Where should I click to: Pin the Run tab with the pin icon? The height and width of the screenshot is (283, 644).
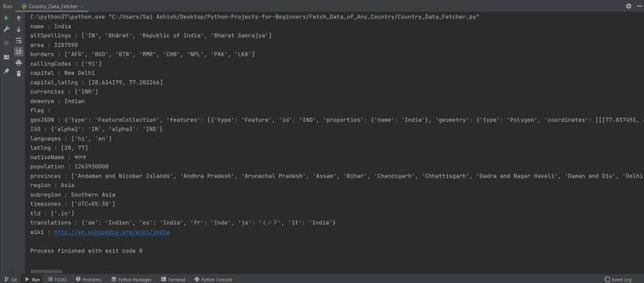tap(6, 71)
